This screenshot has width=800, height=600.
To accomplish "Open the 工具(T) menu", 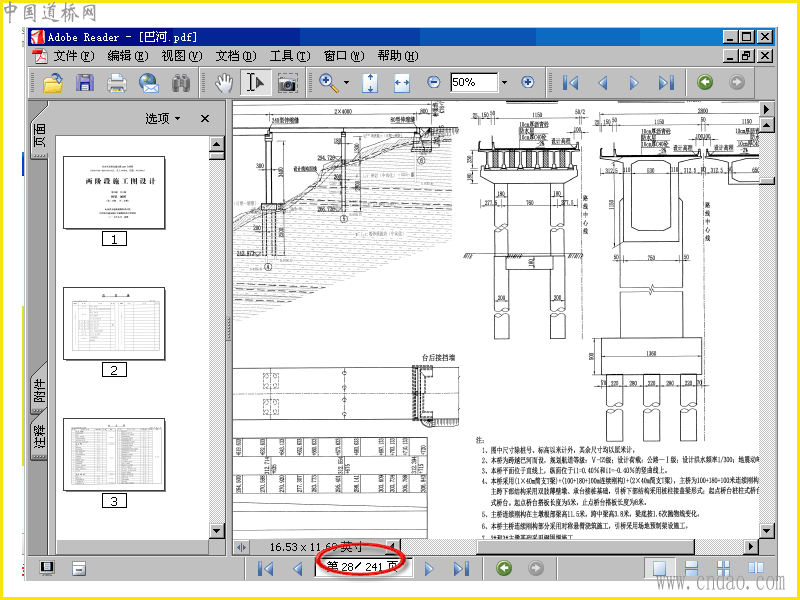I will [x=290, y=56].
